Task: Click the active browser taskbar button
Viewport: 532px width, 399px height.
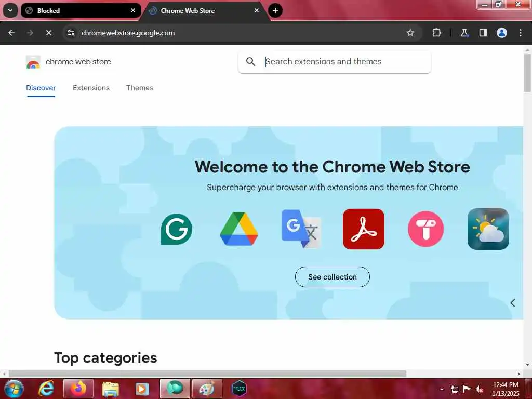Action: pyautogui.click(x=175, y=389)
